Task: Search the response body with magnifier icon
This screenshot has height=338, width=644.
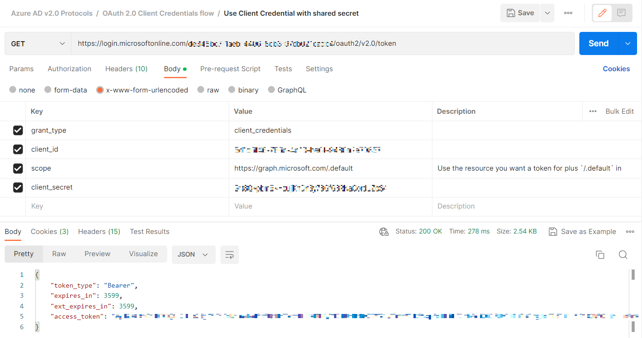Action: (x=623, y=255)
